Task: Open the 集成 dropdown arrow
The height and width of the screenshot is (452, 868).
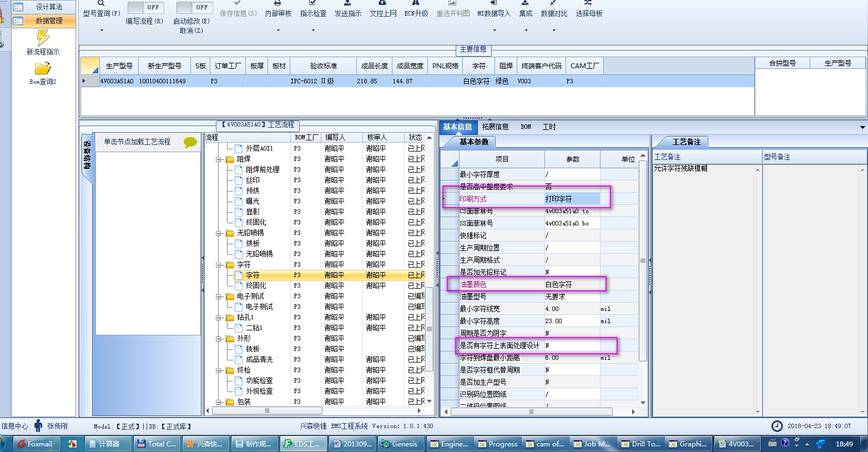Action: 526,30
